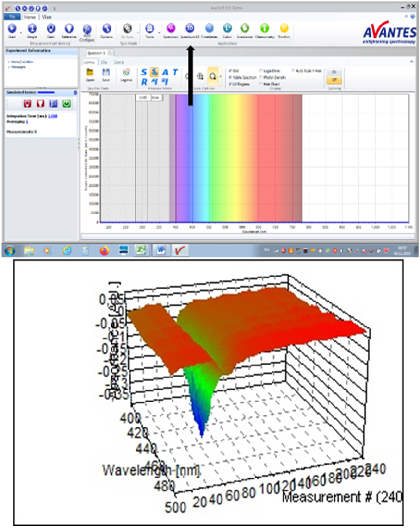420x528 pixels.
Task: Click blue icon in Simulated Device panel
Action: click(x=53, y=103)
